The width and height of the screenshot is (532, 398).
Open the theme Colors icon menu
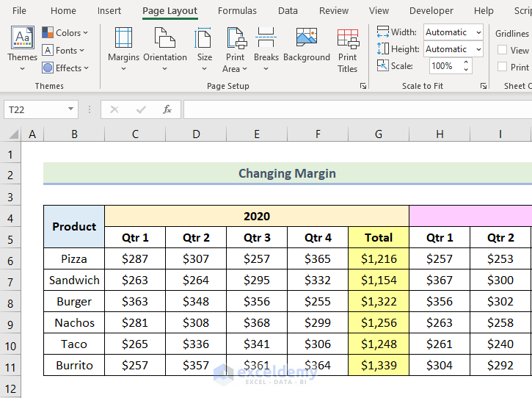coord(48,32)
